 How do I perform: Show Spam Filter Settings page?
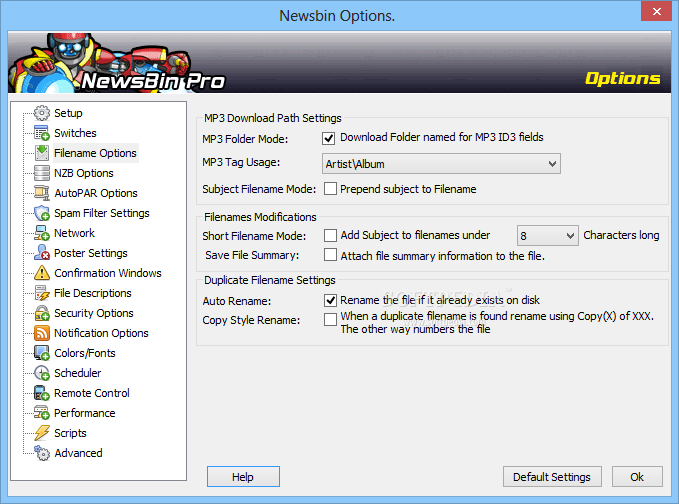(x=102, y=213)
